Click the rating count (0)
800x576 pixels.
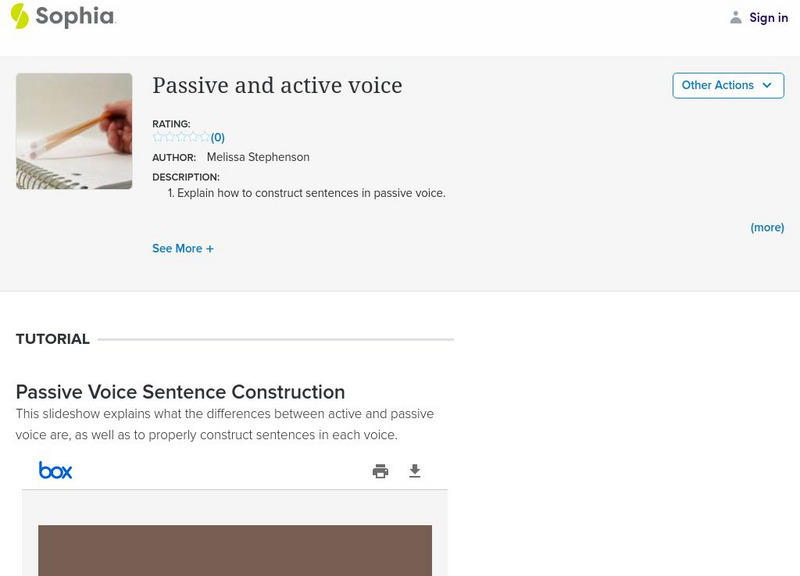pos(218,137)
